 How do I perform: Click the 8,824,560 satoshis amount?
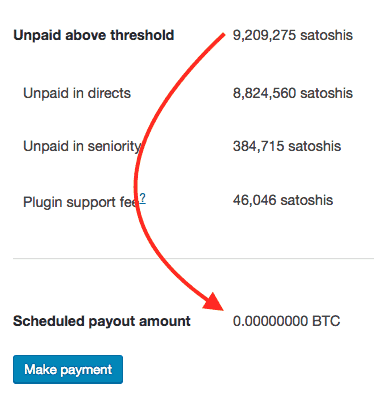[293, 93]
